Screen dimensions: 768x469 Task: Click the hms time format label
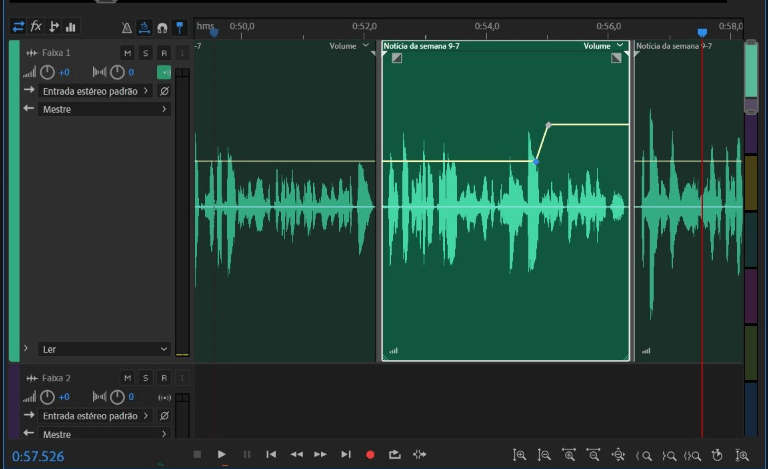(x=205, y=25)
